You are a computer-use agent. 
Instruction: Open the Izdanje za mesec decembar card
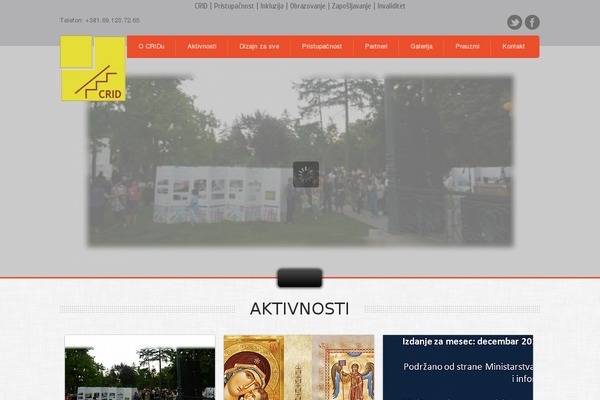(x=458, y=367)
